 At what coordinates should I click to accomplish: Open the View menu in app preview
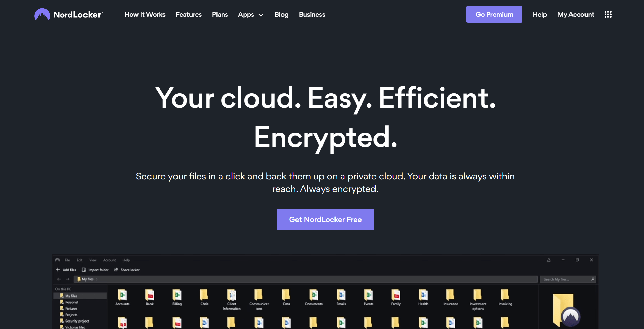coord(93,260)
